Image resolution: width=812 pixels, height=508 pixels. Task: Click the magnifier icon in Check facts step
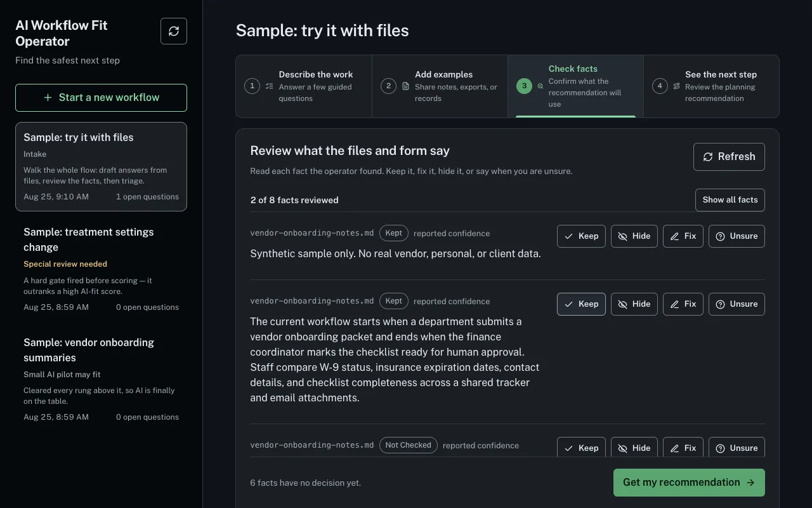pyautogui.click(x=540, y=86)
